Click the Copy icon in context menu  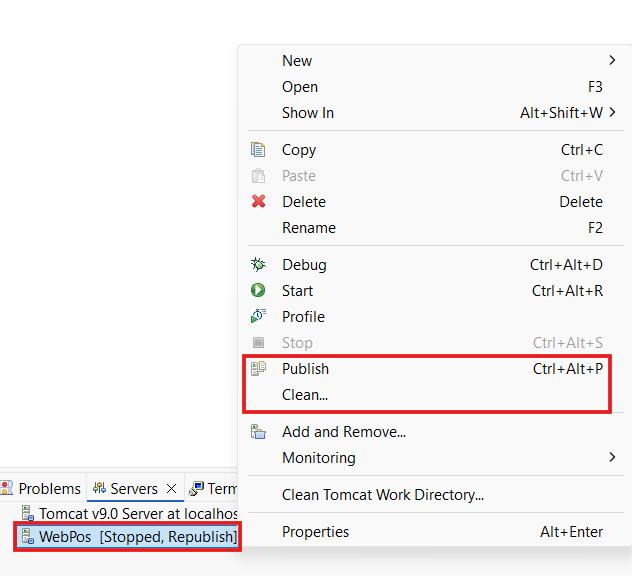tap(258, 150)
